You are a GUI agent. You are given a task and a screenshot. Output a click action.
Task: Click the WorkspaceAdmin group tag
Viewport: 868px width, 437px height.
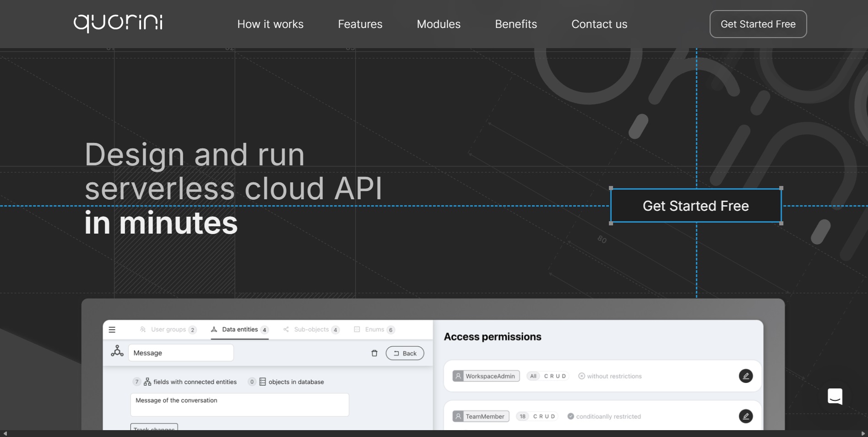[x=486, y=376]
